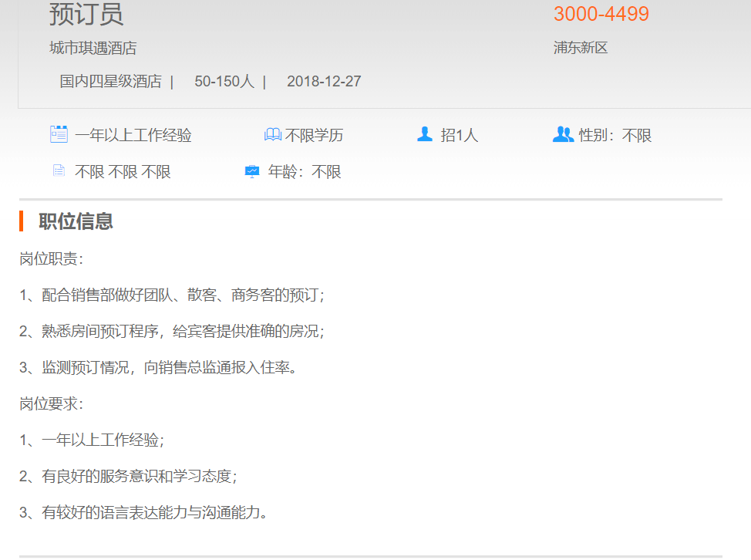Screen dimensions: 751x560
Task: Click the orange bar beside 职位信息
Action: tap(22, 221)
